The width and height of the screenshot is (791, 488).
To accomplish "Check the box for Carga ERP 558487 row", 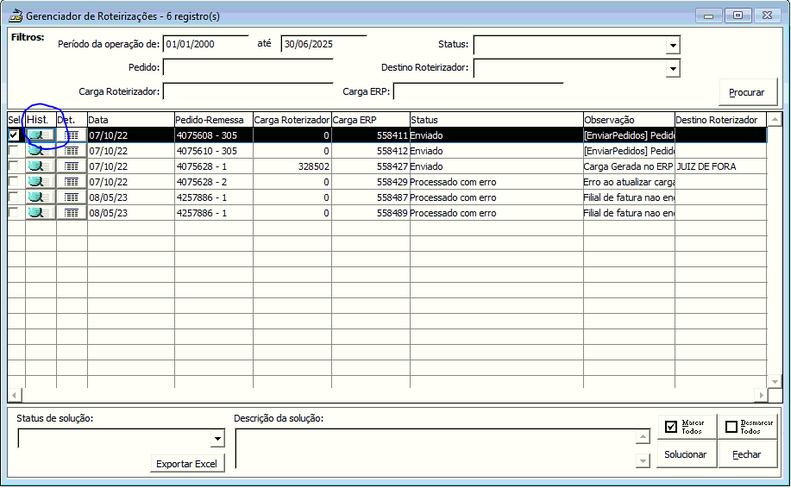I will click(14, 197).
